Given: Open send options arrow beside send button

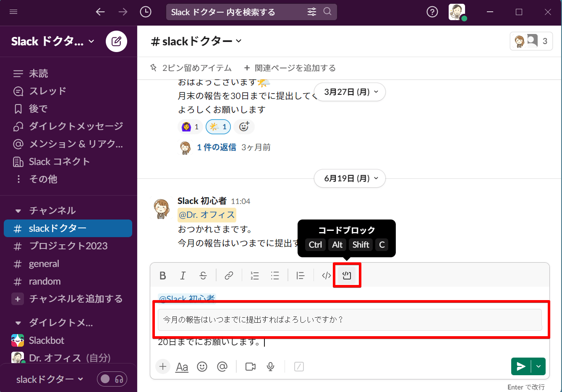Looking at the screenshot, I should [x=538, y=366].
